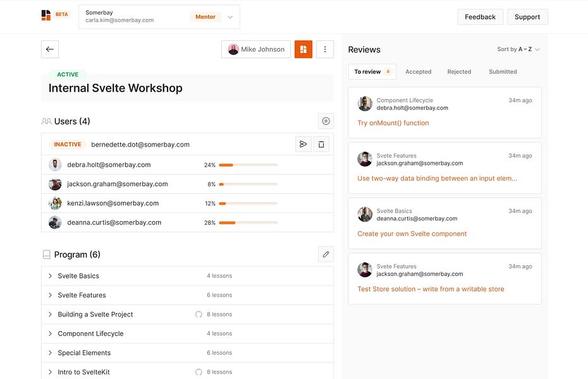Delete bernedette.dot user with trash icon
This screenshot has width=588, height=379.
point(321,144)
